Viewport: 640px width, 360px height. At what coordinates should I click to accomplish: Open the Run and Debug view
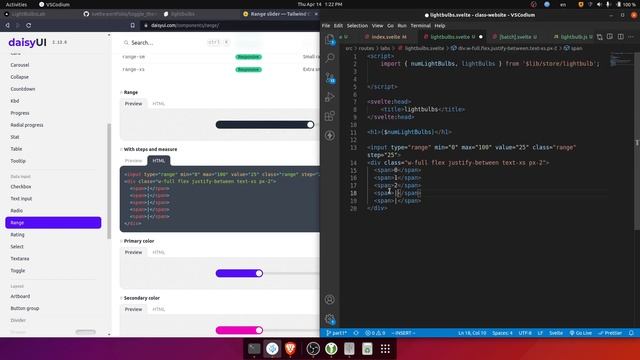click(x=330, y=97)
